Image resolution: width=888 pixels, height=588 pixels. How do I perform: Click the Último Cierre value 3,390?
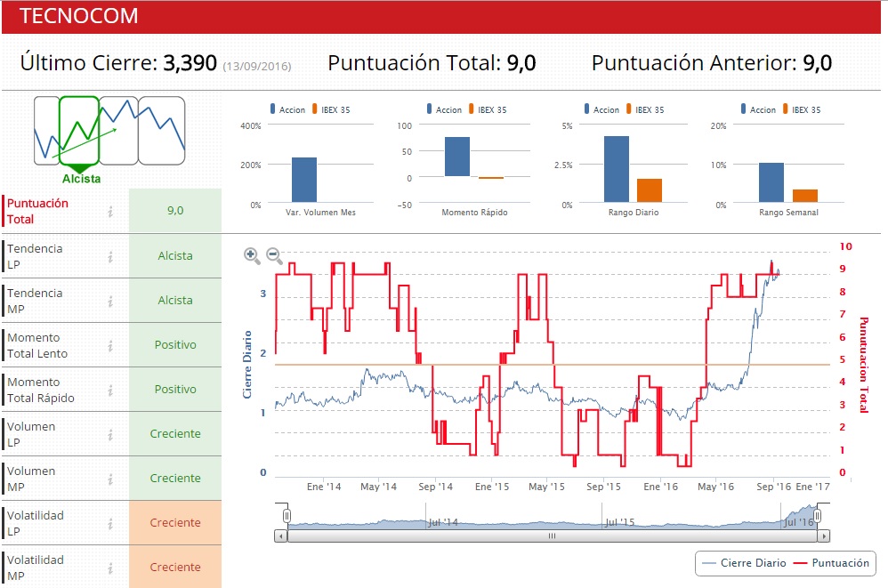pyautogui.click(x=190, y=63)
